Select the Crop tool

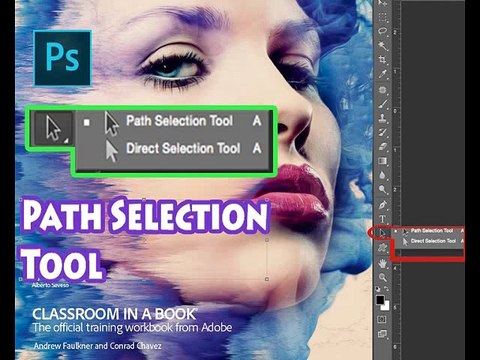[383, 60]
